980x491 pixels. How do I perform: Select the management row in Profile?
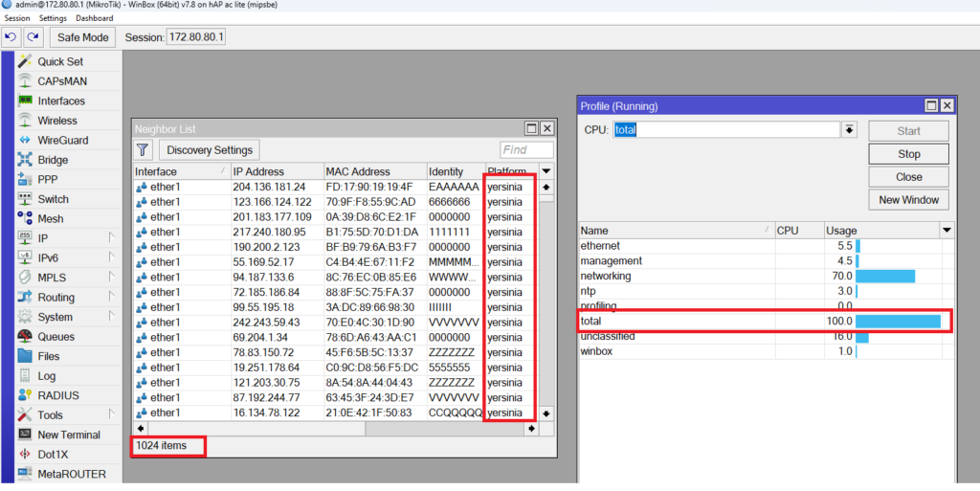point(767,261)
